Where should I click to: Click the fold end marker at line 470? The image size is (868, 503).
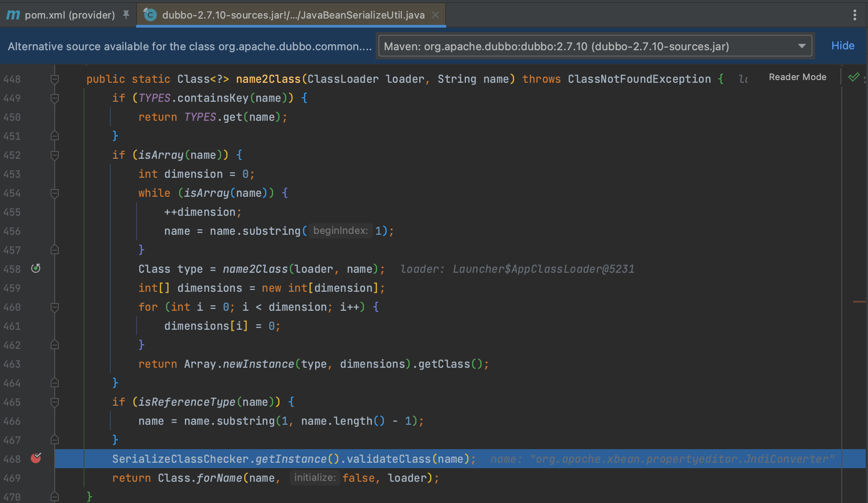pos(55,497)
